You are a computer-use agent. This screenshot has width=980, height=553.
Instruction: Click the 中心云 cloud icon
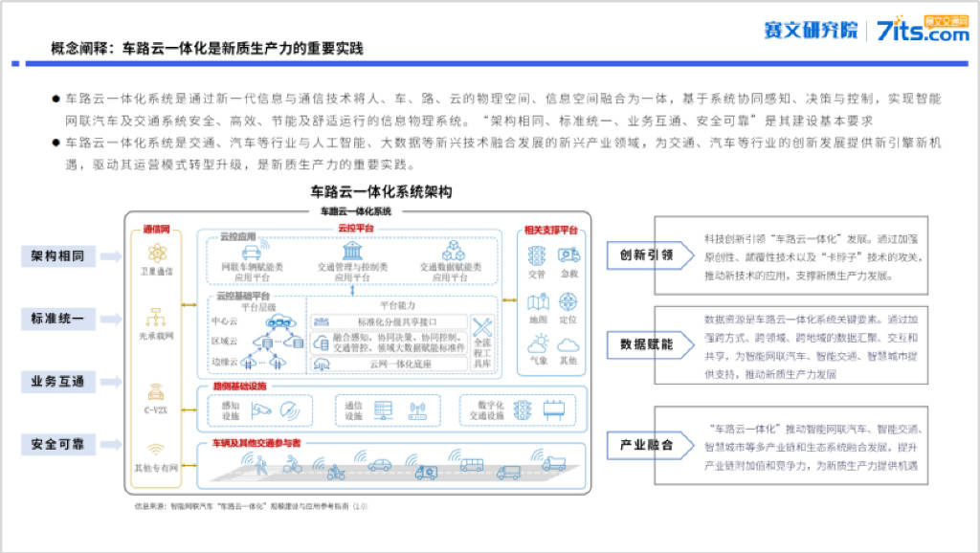pos(280,321)
